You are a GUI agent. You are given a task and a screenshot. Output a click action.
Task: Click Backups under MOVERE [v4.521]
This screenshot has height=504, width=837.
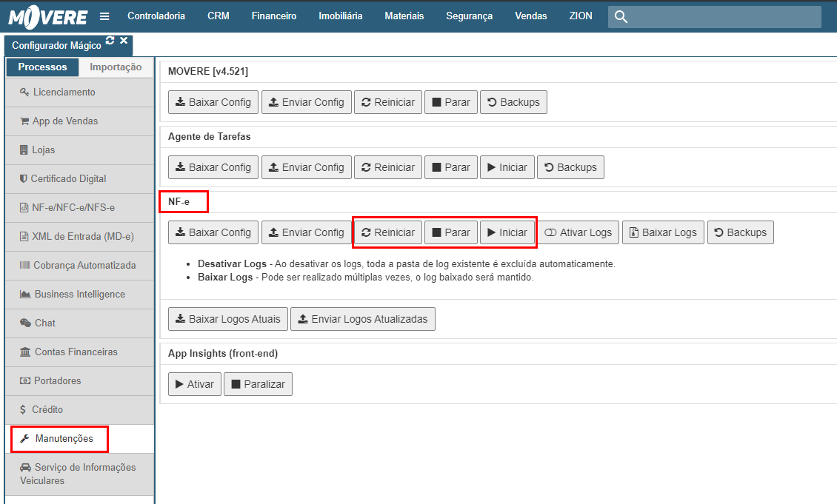[x=513, y=102]
